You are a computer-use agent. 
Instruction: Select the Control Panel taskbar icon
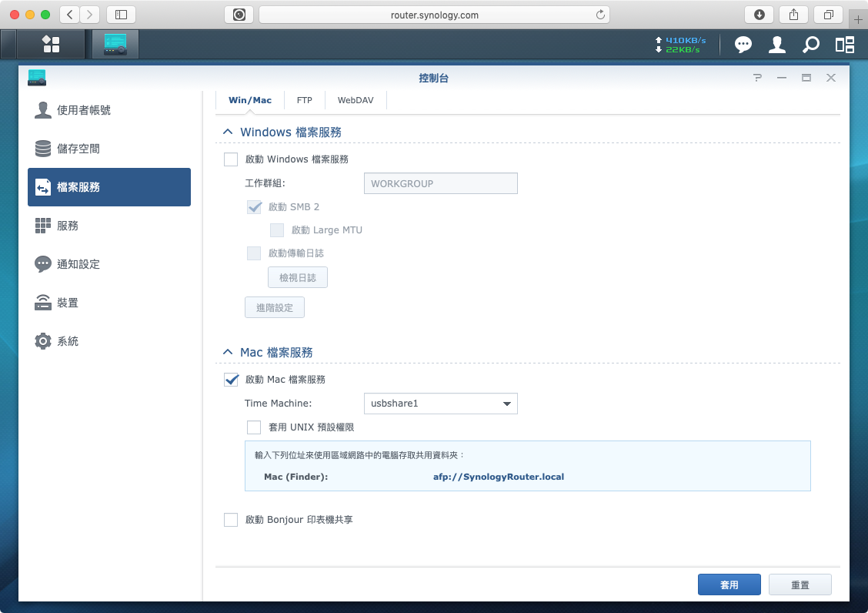115,45
